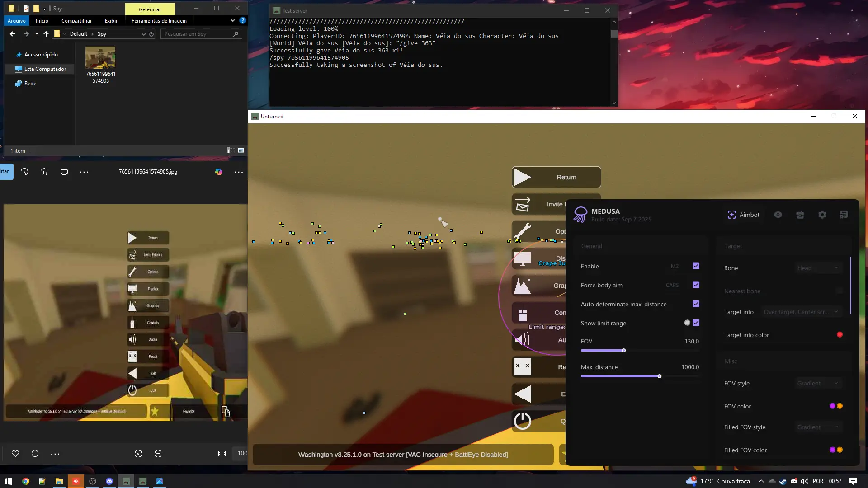Screen dimensions: 868x488
Task: Click the delete trash icon in Photos viewer
Action: (x=44, y=172)
